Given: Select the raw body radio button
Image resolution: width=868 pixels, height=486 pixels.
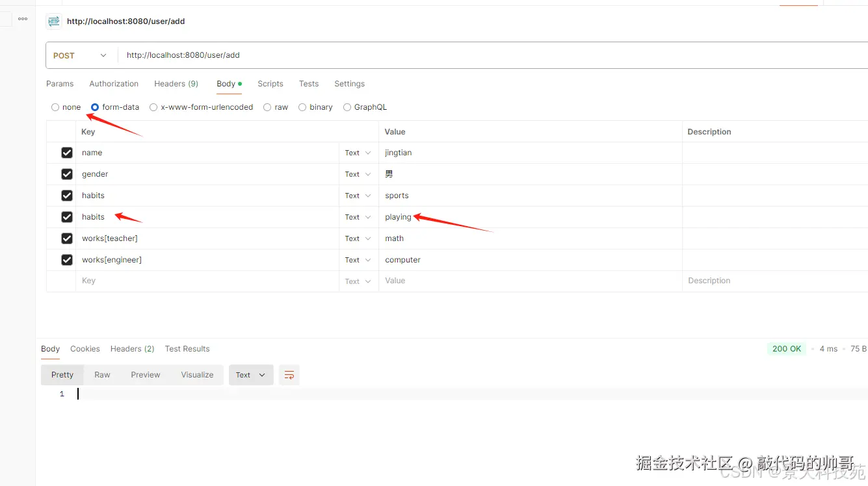Looking at the screenshot, I should [267, 107].
